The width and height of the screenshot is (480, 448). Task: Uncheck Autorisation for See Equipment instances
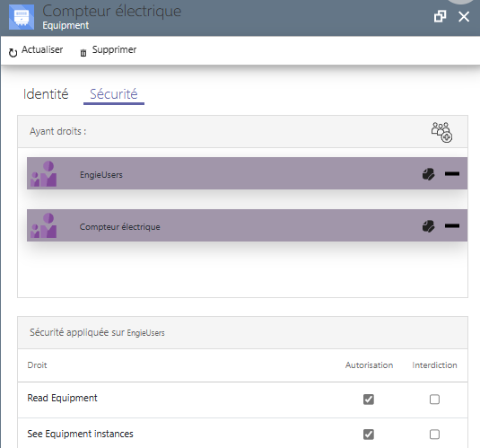(369, 434)
